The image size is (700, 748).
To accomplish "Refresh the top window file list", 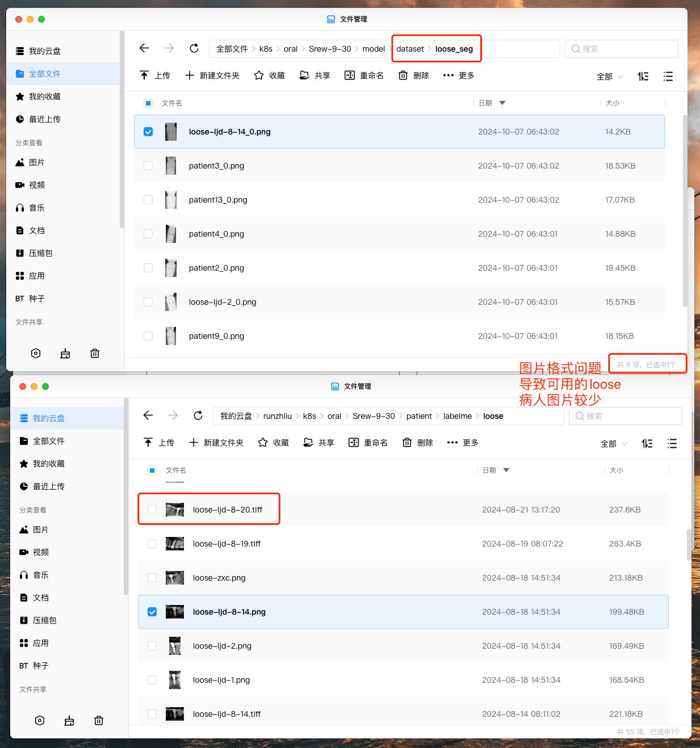I will tap(194, 48).
